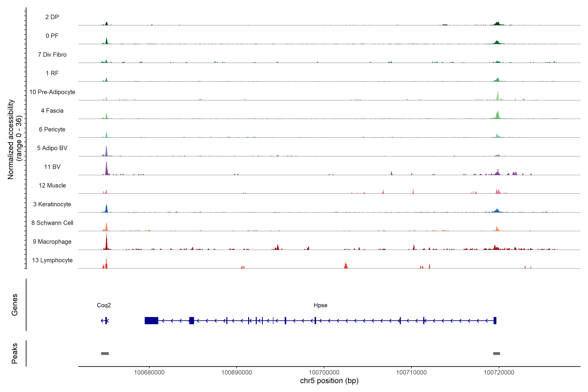Click the 100700000 axis tick label
Image resolution: width=588 pixels, height=392 pixels.
pos(324,372)
